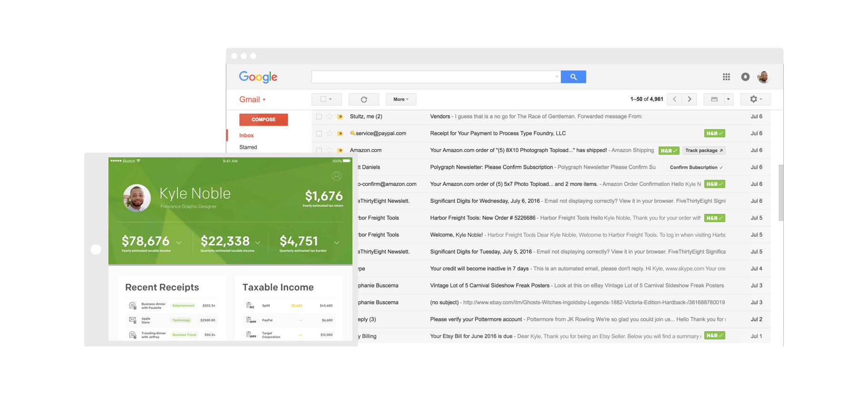868x394 pixels.
Task: Click the PayPal 1099 document icon
Action: 251,320
